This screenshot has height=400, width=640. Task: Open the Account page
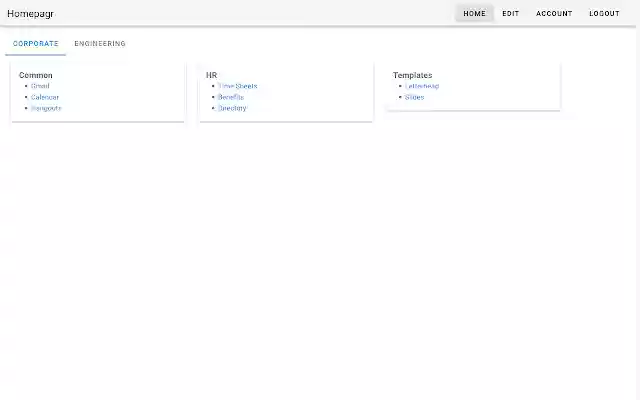[554, 13]
